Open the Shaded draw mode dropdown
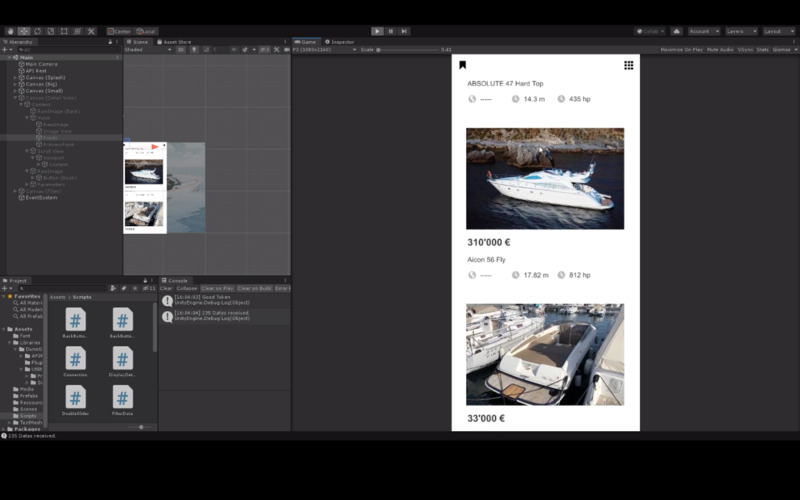Screen dimensions: 800x500 tap(148, 49)
